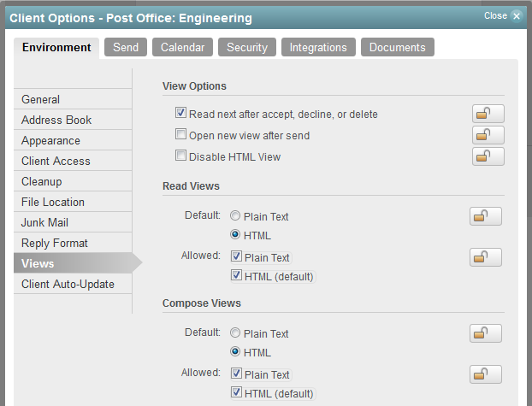The width and height of the screenshot is (532, 406).
Task: Uncheck Plain Text in allowed read views
Action: click(237, 257)
